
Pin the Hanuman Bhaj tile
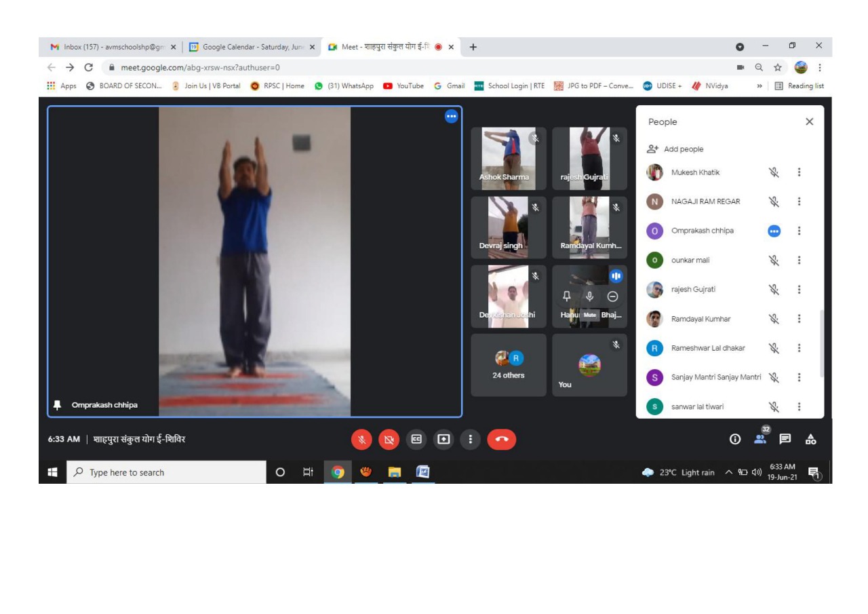(x=567, y=296)
